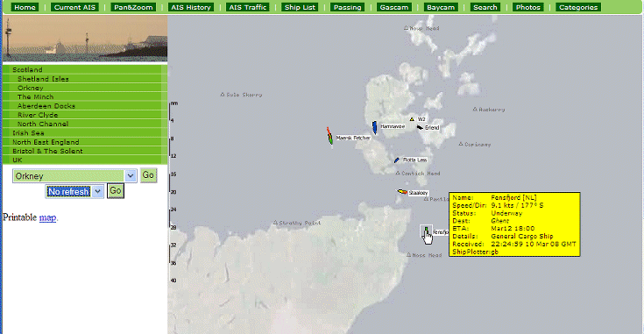Click the yellow Staaloey ship marker
The height and width of the screenshot is (334, 644).
click(x=401, y=192)
